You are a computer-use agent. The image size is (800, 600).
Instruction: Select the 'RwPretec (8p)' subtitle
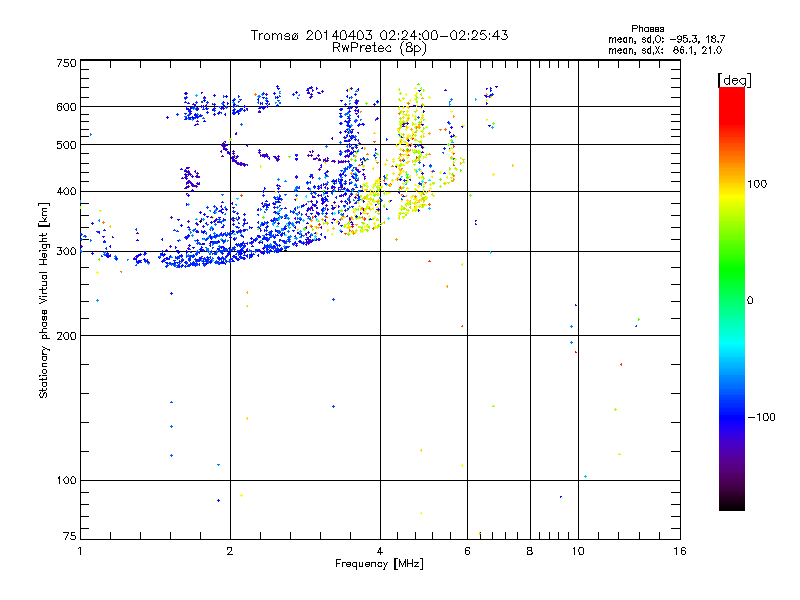[379, 48]
